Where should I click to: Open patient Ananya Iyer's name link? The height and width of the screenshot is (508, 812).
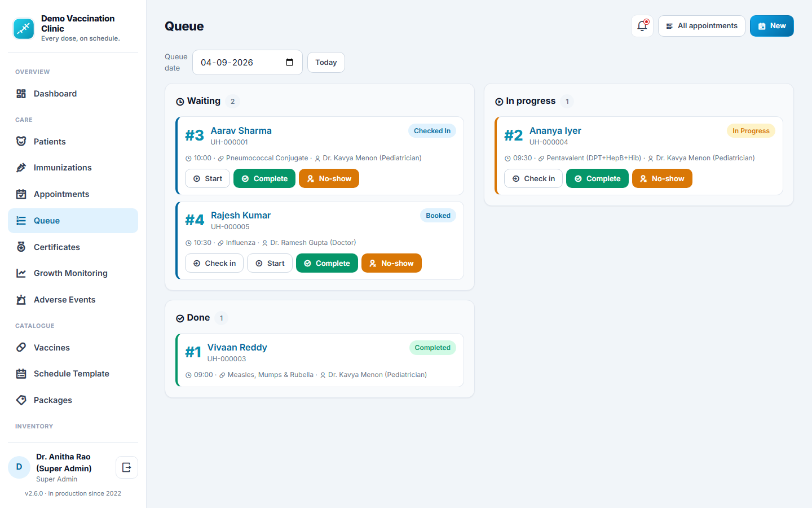pyautogui.click(x=555, y=130)
